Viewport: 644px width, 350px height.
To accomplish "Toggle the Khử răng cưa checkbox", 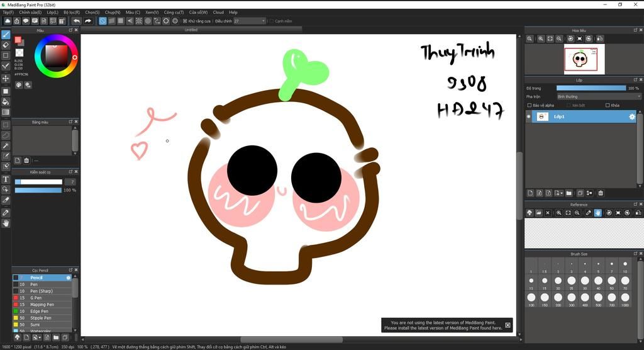I will (x=186, y=21).
